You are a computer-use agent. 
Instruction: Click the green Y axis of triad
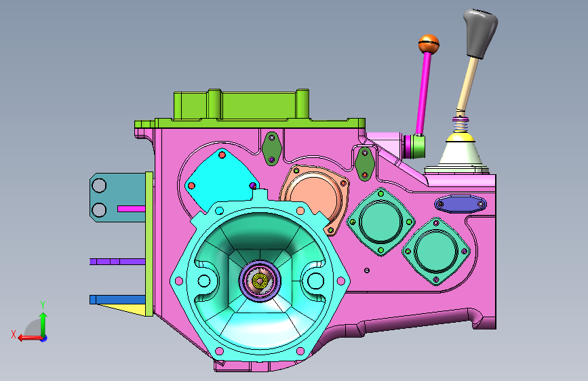43,324
